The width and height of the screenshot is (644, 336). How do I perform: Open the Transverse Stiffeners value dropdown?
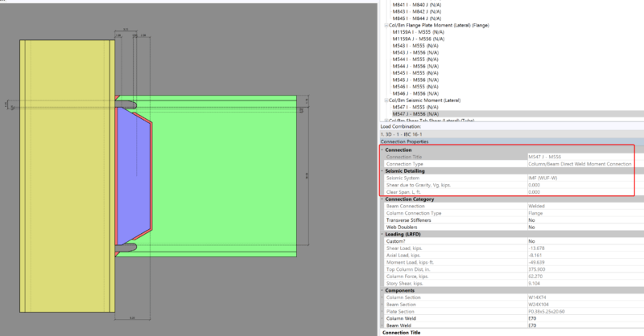pyautogui.click(x=580, y=219)
